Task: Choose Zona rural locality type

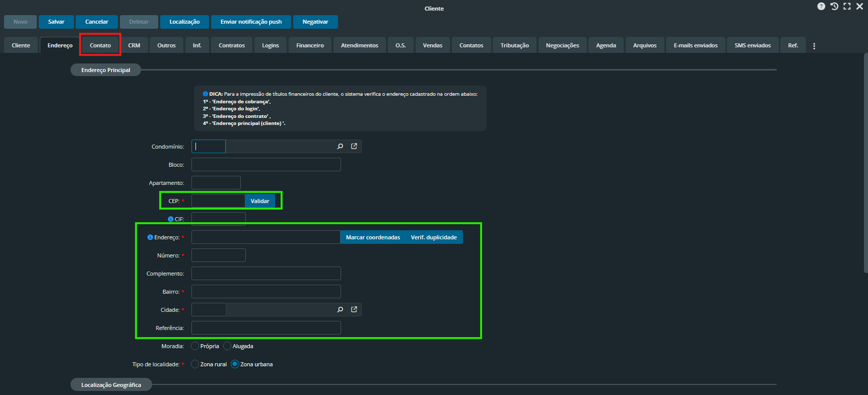Action: pyautogui.click(x=195, y=364)
